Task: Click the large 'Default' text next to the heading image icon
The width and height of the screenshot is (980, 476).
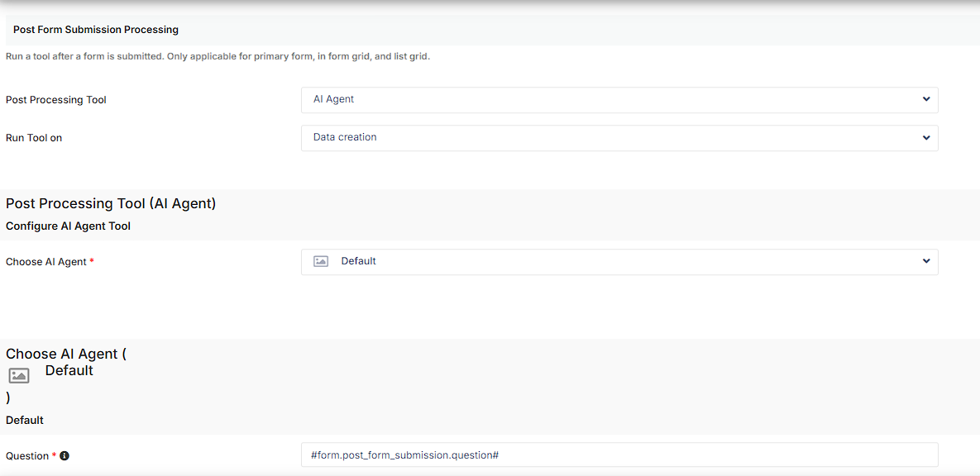Action: click(x=69, y=370)
